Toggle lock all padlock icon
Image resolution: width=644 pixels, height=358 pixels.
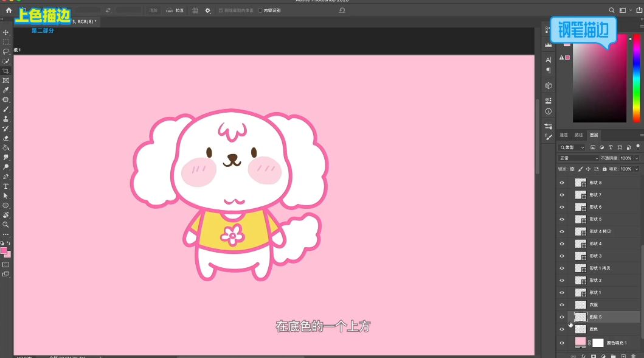(604, 169)
